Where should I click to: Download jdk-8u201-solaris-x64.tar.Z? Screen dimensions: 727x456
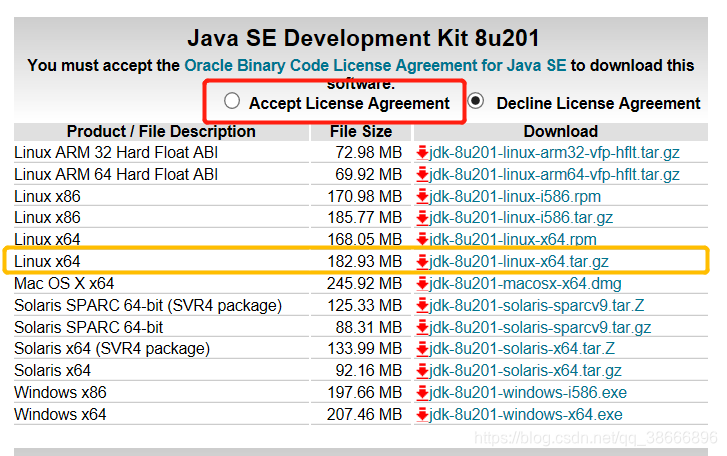click(522, 348)
